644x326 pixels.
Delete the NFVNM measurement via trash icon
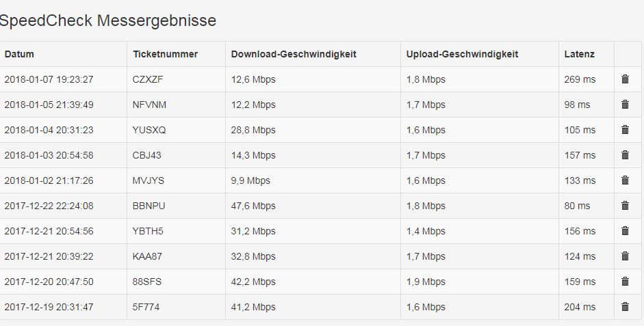[x=625, y=105]
